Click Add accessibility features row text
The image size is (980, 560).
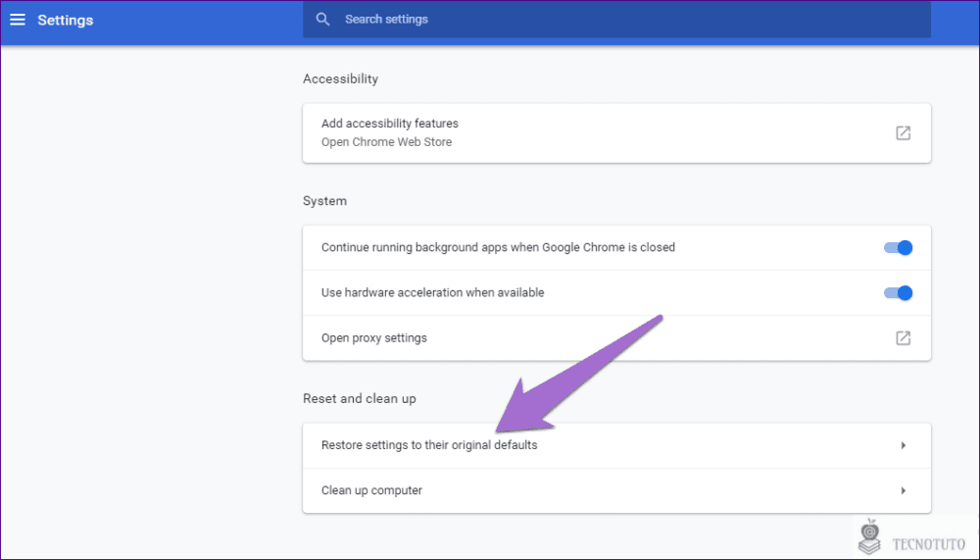tap(389, 124)
